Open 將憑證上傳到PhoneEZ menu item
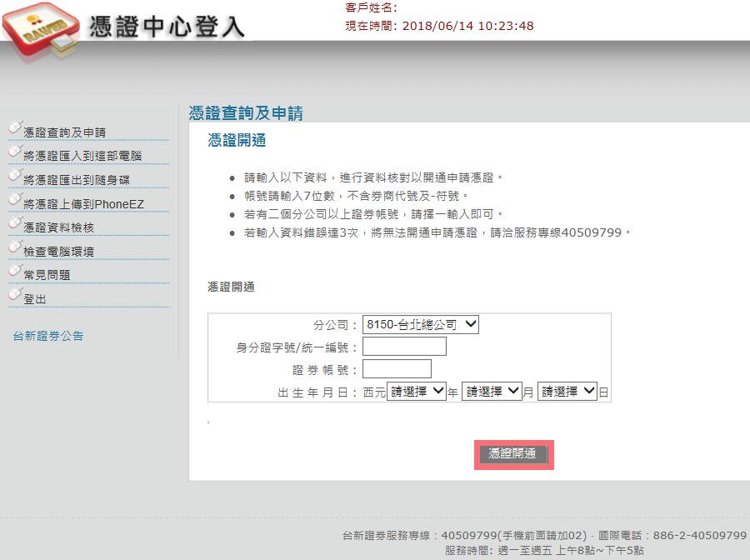The width and height of the screenshot is (750, 560). (x=83, y=204)
